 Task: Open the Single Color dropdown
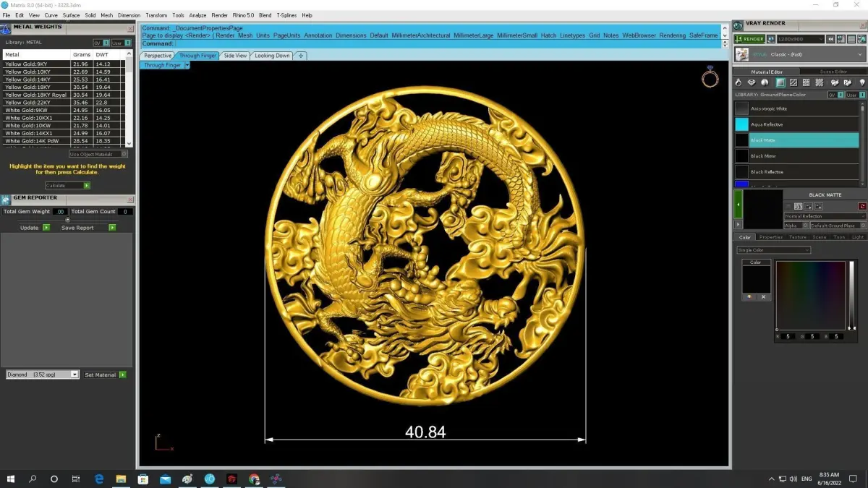pyautogui.click(x=773, y=250)
